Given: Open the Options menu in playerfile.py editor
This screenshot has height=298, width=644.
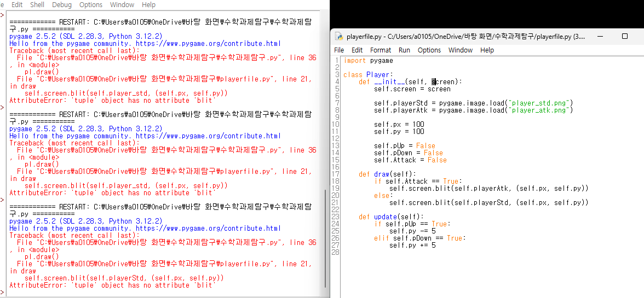Looking at the screenshot, I should point(429,50).
